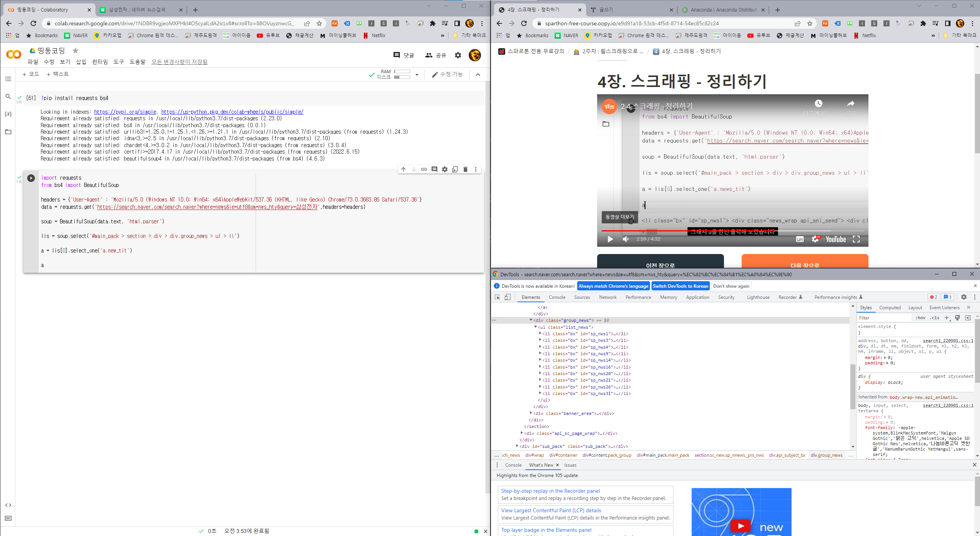Toggle YouTube subtitles button
The width and height of the screenshot is (980, 536).
click(x=800, y=239)
